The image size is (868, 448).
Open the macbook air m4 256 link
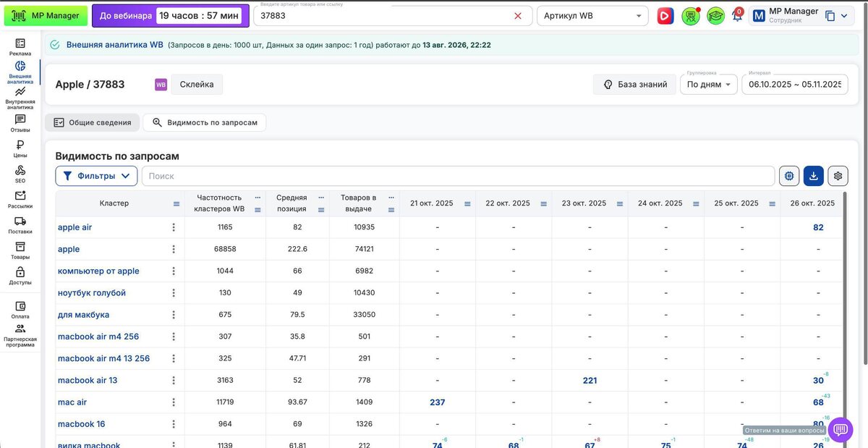[98, 337]
